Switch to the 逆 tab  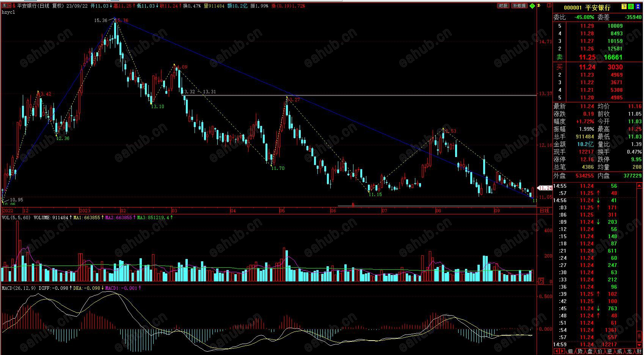tap(610, 352)
